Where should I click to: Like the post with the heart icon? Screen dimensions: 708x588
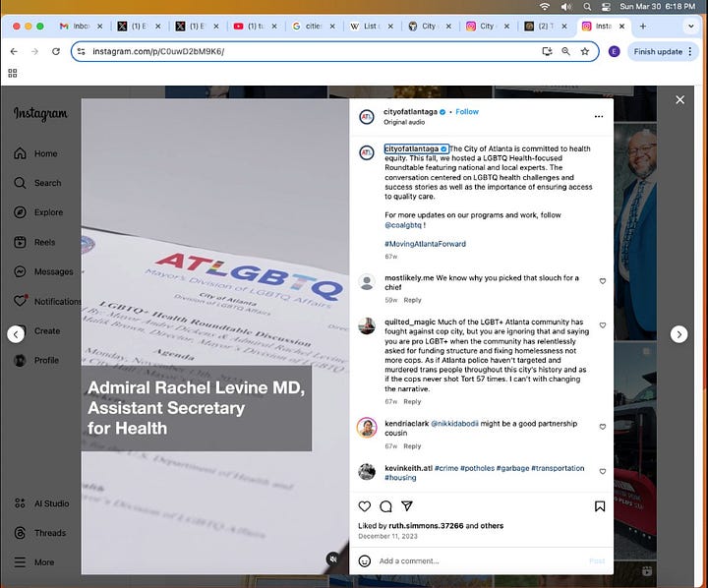365,506
